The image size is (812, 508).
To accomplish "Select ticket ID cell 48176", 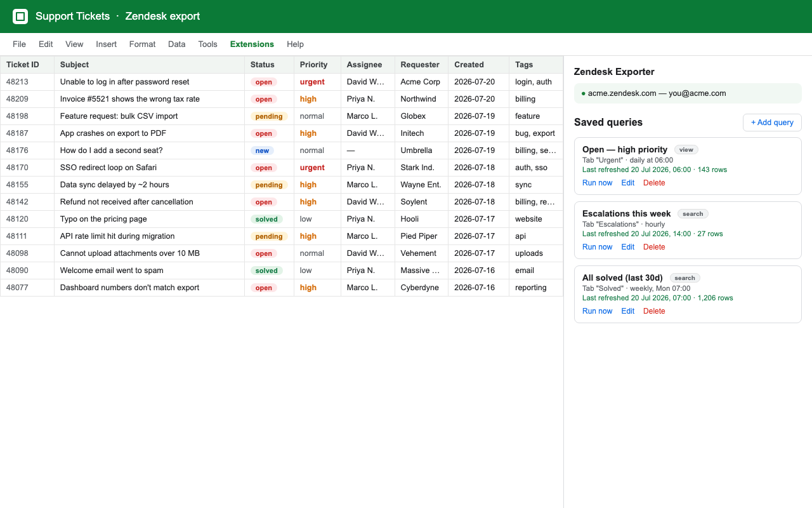I will pos(27,150).
